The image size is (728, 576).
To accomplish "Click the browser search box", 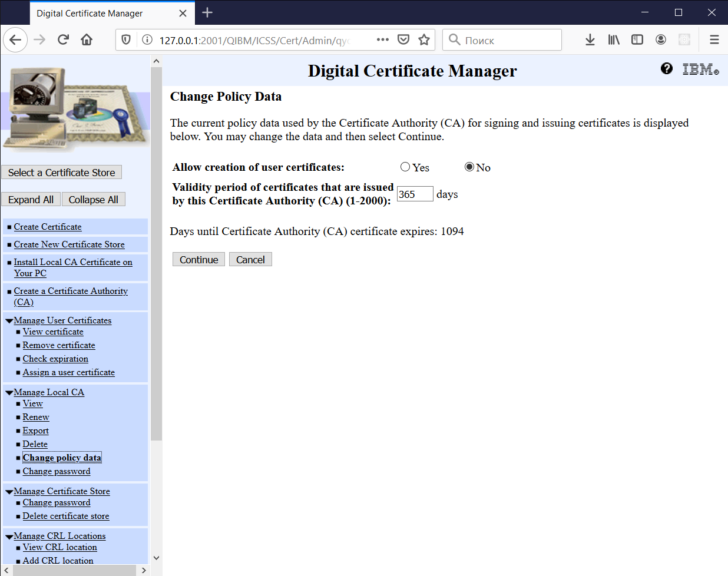I will 502,40.
